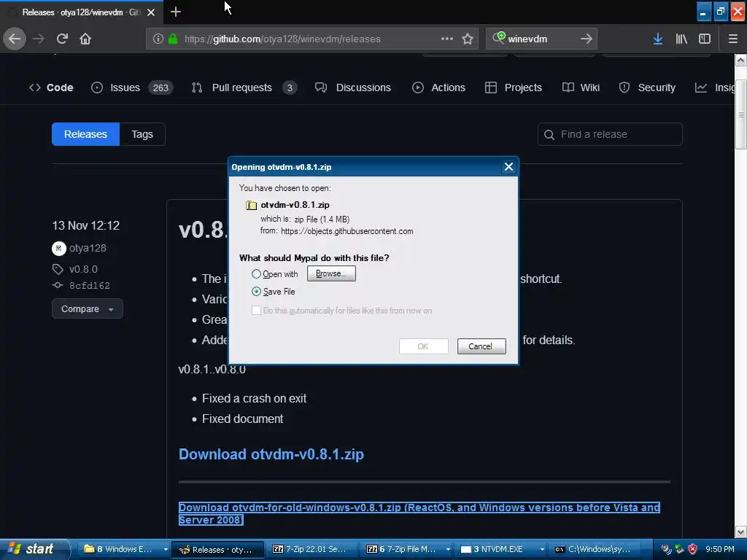Viewport: 747px width, 560px height.
Task: Expand the Compare dropdown
Action: [x=88, y=309]
